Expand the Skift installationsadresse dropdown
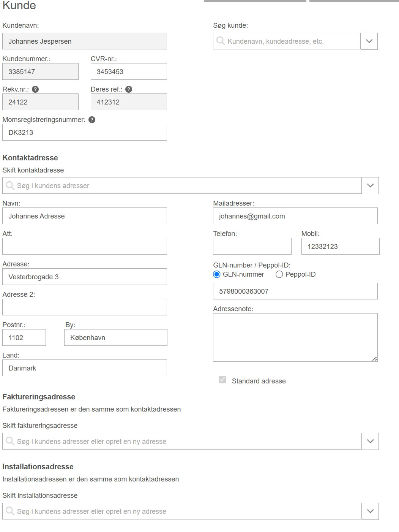This screenshot has width=399, height=532. (370, 511)
